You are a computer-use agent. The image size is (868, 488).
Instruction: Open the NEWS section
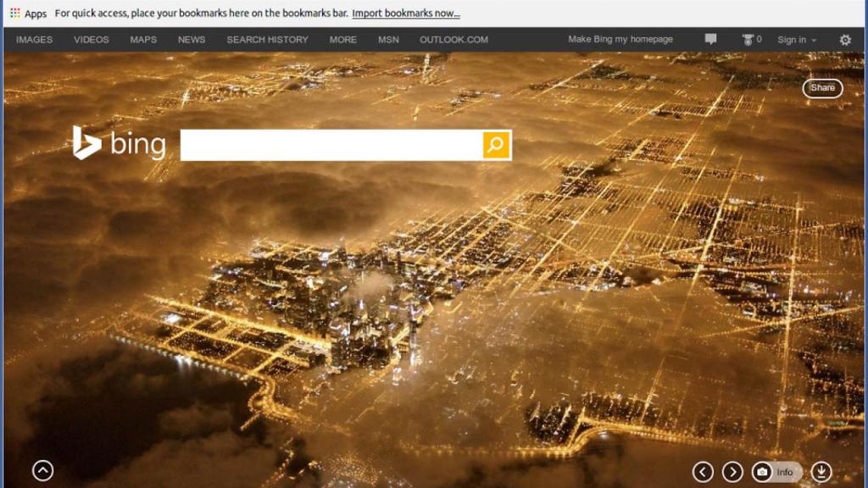tap(191, 39)
